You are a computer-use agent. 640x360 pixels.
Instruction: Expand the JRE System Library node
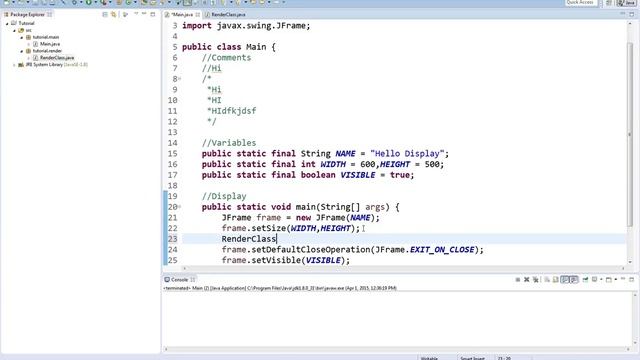tap(14, 65)
